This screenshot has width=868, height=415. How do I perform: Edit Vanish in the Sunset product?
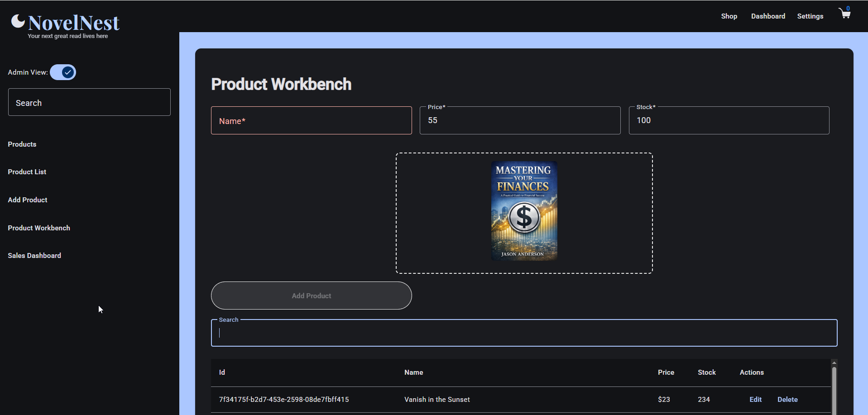coord(756,400)
